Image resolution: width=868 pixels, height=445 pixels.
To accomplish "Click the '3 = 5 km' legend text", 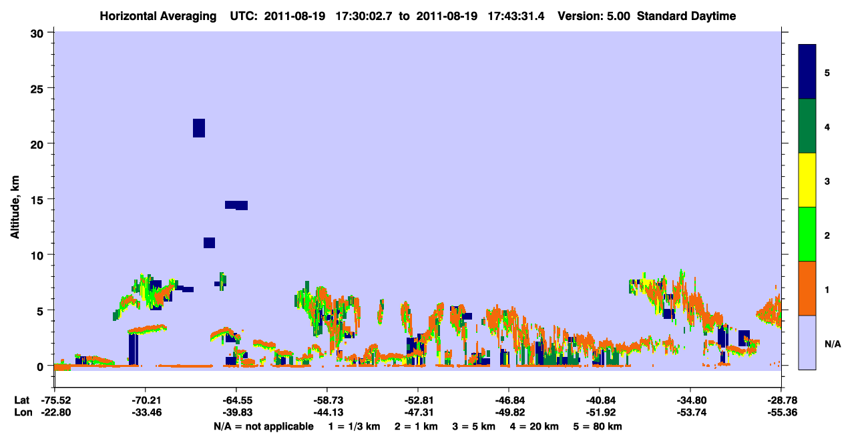I will pos(473,426).
